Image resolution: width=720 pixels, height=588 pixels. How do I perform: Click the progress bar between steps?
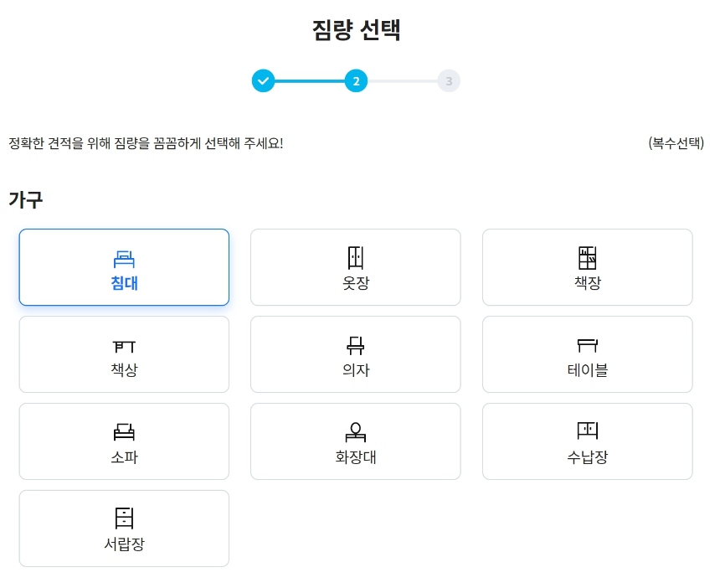pyautogui.click(x=310, y=81)
